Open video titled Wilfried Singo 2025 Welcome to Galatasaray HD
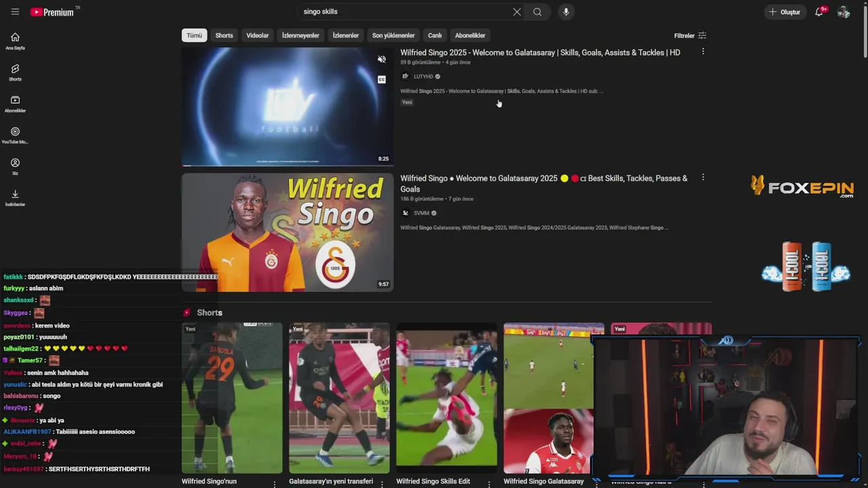The image size is (868, 488). (x=540, y=52)
